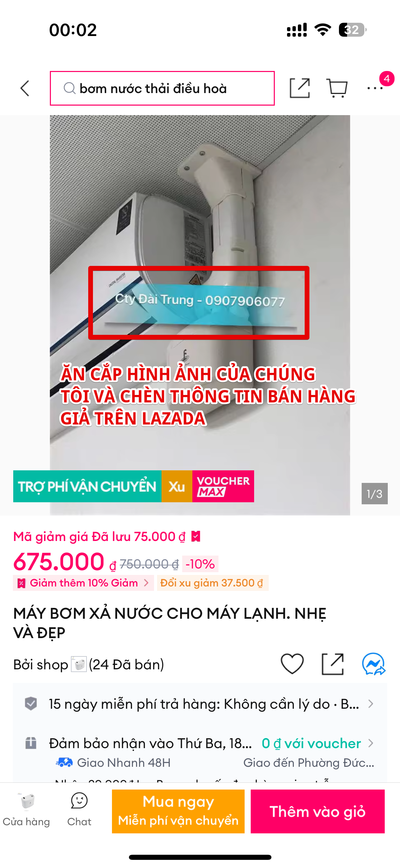The image size is (400, 868).
Task: Open the shopping cart icon
Action: click(337, 88)
